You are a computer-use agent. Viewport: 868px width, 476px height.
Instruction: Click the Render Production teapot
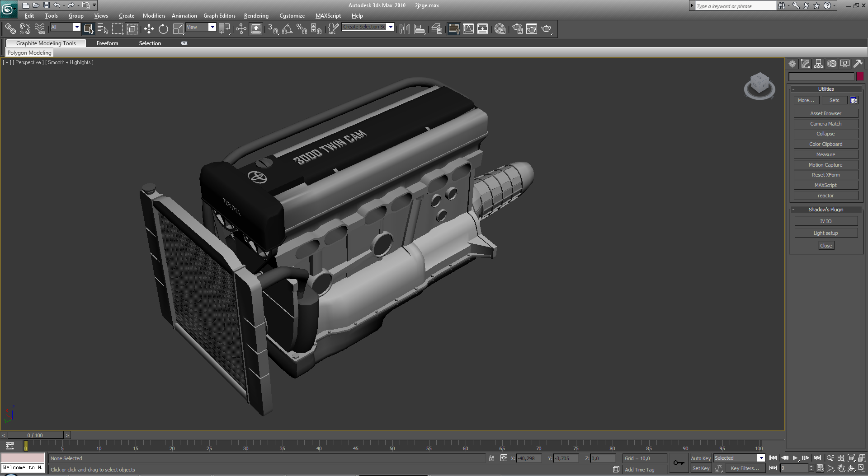pos(547,29)
